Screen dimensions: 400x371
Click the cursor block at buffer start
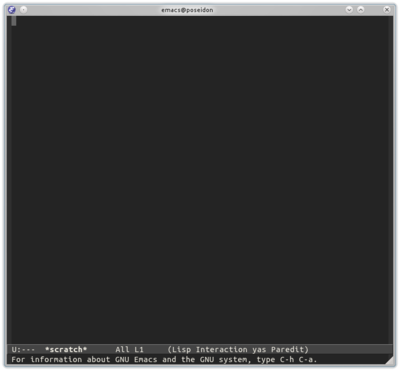[x=14, y=21]
